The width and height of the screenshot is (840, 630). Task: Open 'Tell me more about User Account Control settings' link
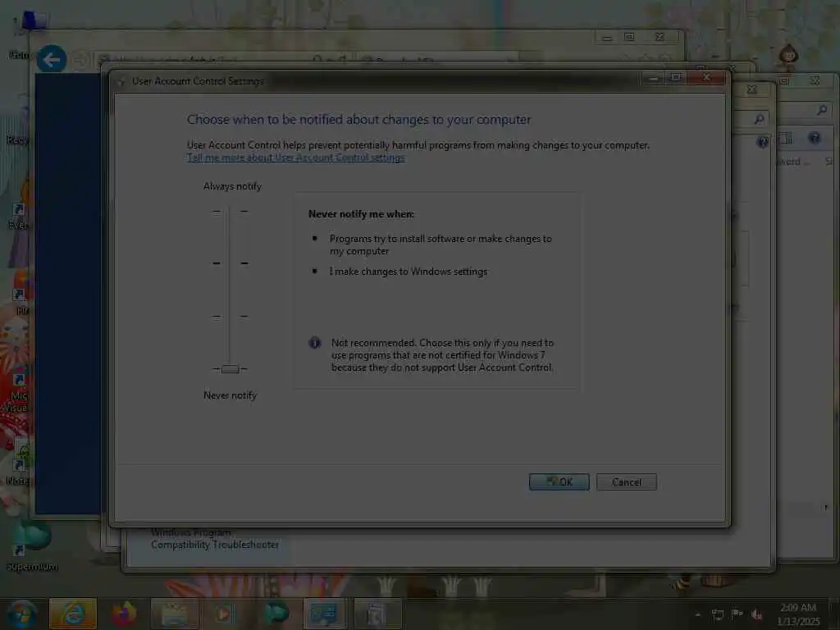[295, 157]
